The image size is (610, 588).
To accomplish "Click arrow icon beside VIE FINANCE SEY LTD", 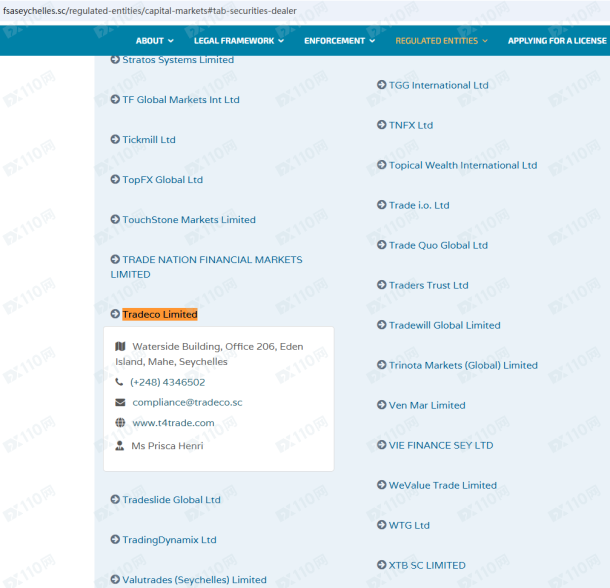I will [382, 445].
